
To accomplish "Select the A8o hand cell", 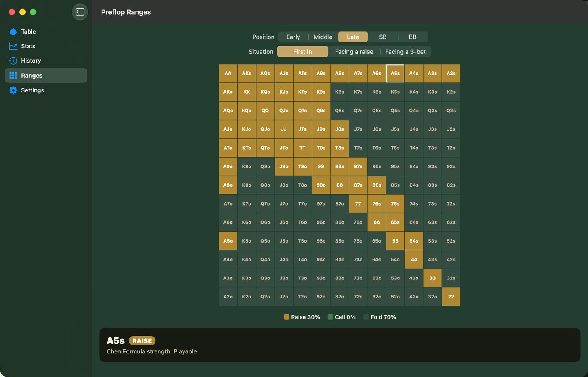I will pyautogui.click(x=228, y=185).
